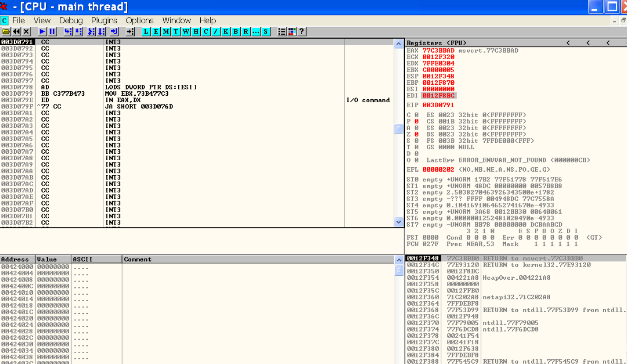Show Run trace with the ellipsis button
This screenshot has width=627, height=364.
pos(256,32)
